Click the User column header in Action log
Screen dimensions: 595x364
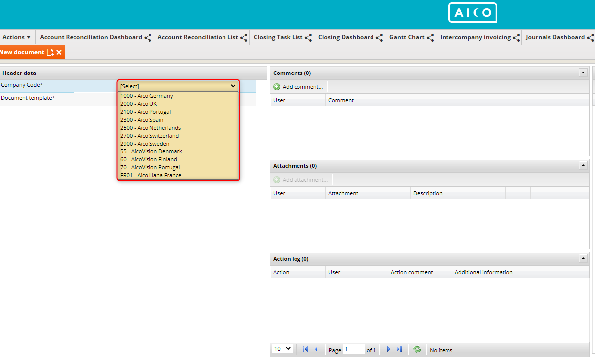click(356, 272)
